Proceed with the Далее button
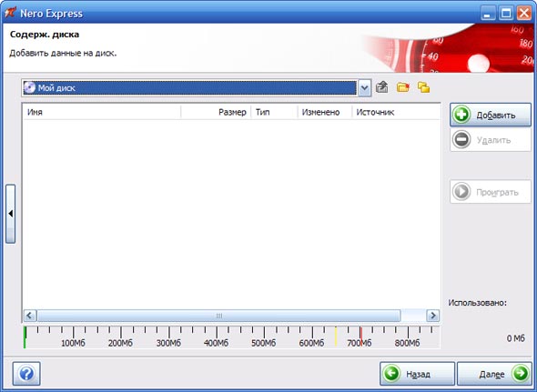 tap(494, 374)
